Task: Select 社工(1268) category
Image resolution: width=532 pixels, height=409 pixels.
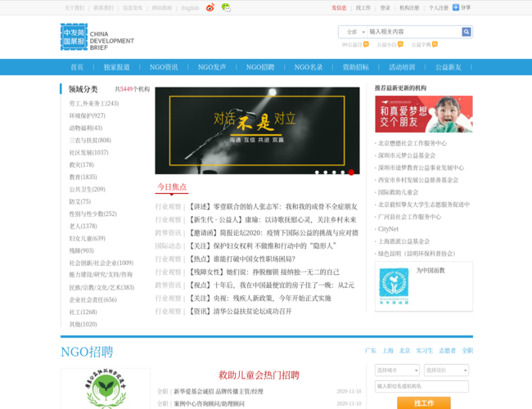Action: click(83, 312)
